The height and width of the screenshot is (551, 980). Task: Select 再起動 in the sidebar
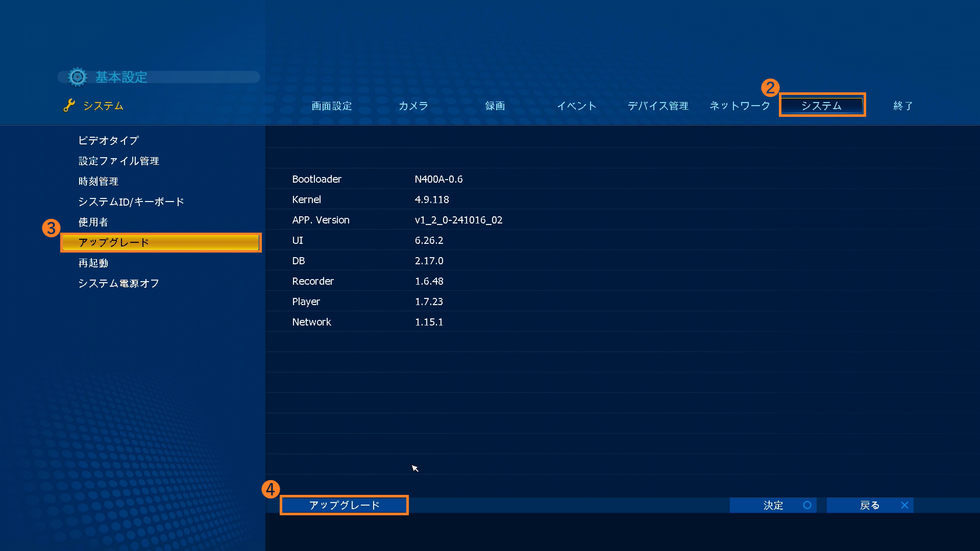point(93,263)
